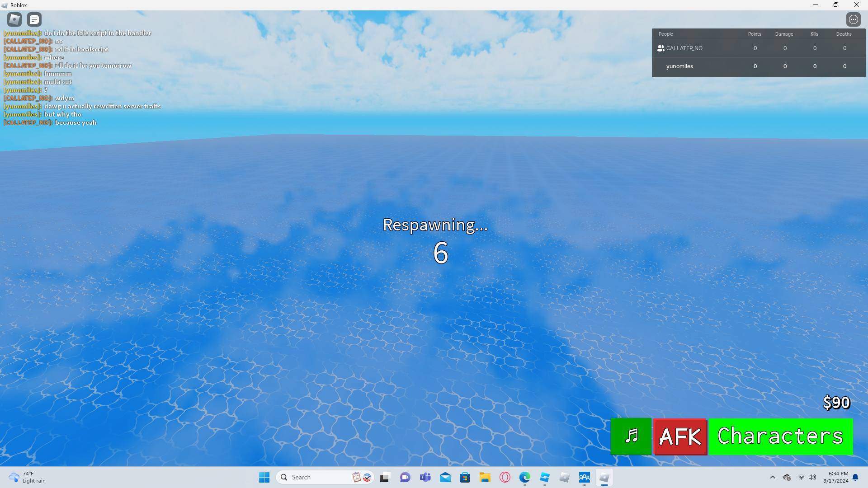Open the Roblox menu icon

click(x=14, y=19)
